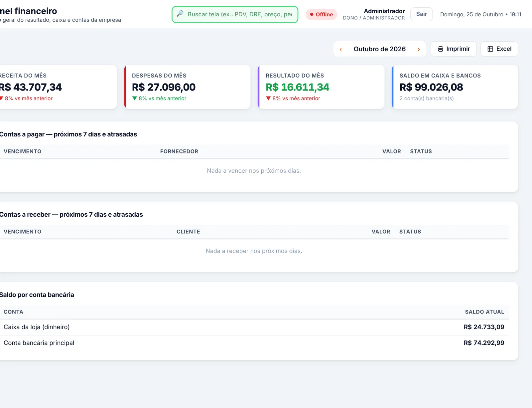
Task: Export with the Excel button
Action: click(499, 49)
